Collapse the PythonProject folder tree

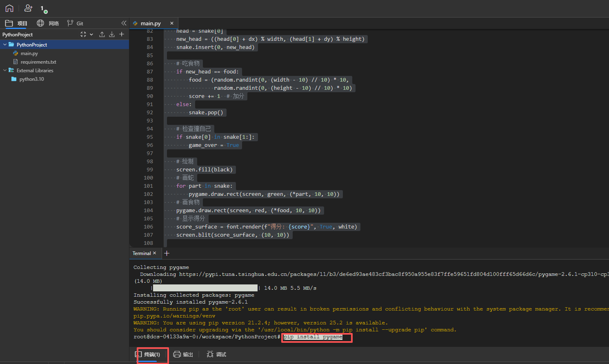click(5, 44)
